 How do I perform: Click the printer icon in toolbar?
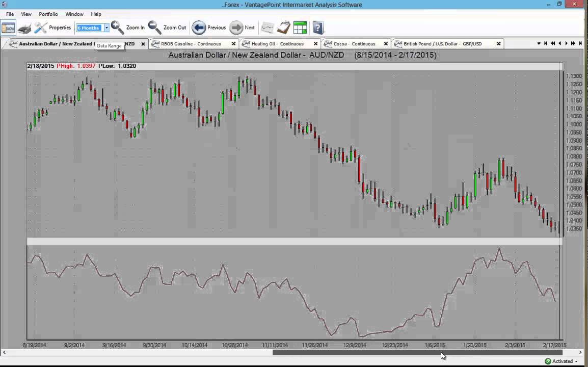24,28
